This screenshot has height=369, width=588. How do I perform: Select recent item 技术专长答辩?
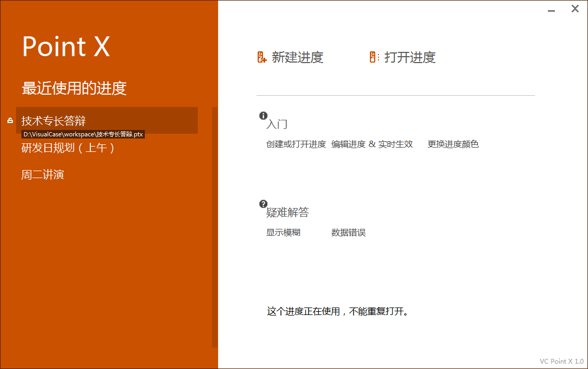53,121
